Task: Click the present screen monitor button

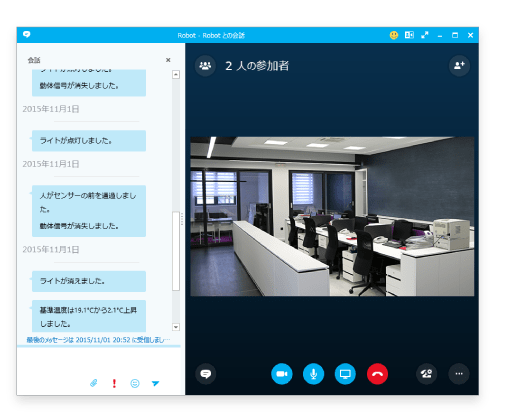Action: coord(345,374)
